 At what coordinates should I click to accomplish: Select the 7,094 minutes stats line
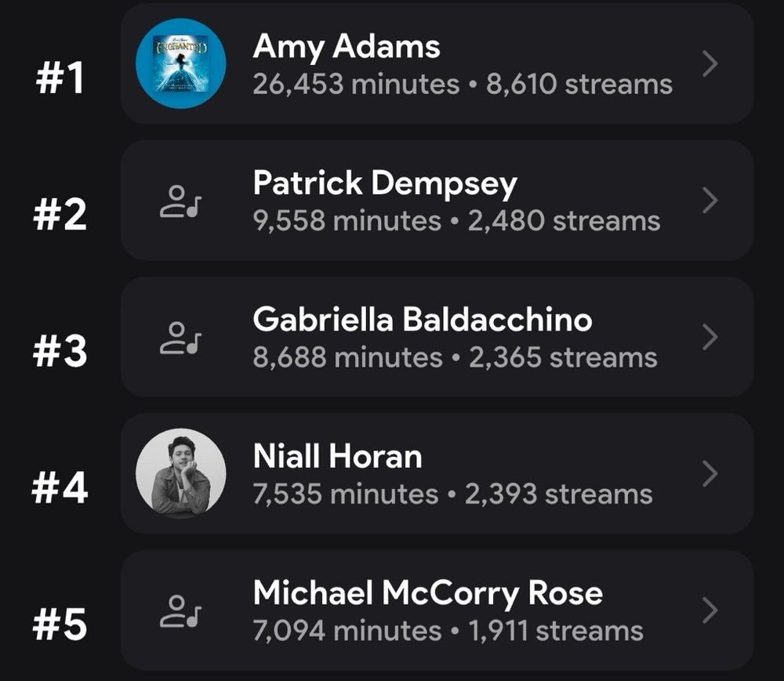coord(448,631)
